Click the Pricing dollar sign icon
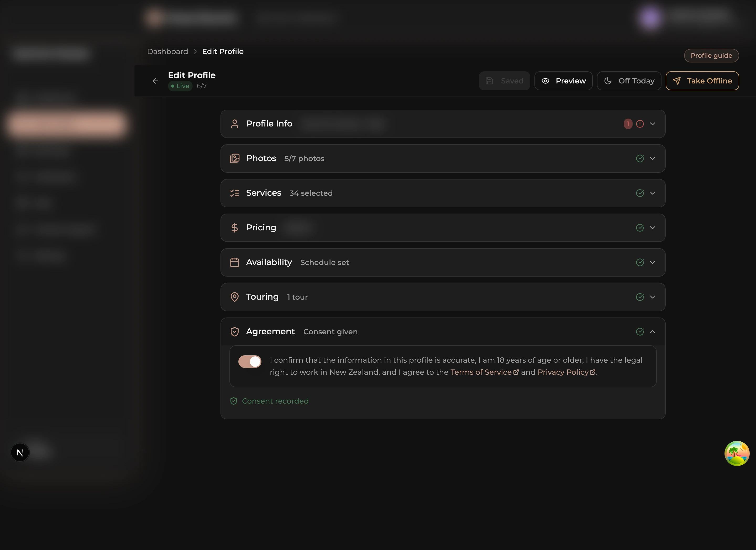756x550 pixels. (x=235, y=228)
